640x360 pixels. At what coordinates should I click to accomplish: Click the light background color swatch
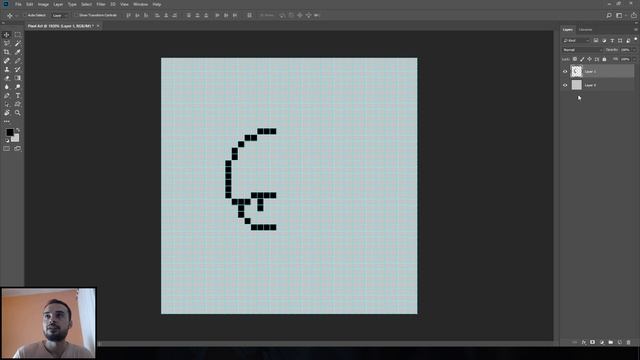[x=16, y=138]
